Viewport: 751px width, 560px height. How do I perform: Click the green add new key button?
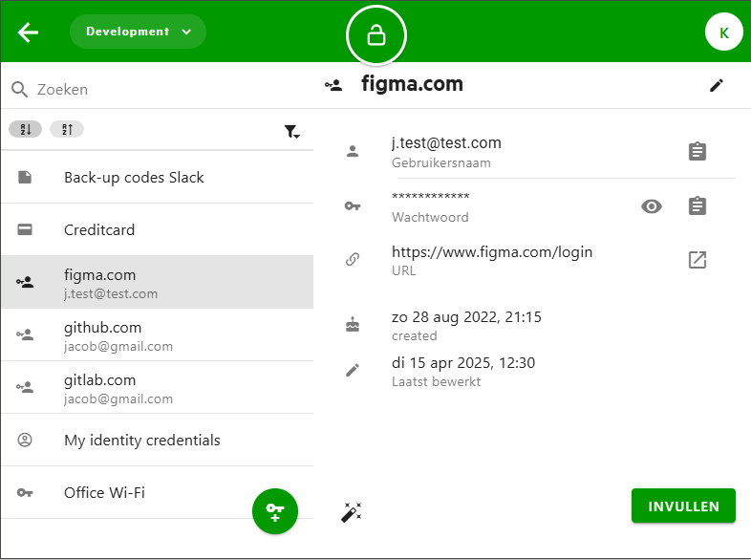click(275, 511)
